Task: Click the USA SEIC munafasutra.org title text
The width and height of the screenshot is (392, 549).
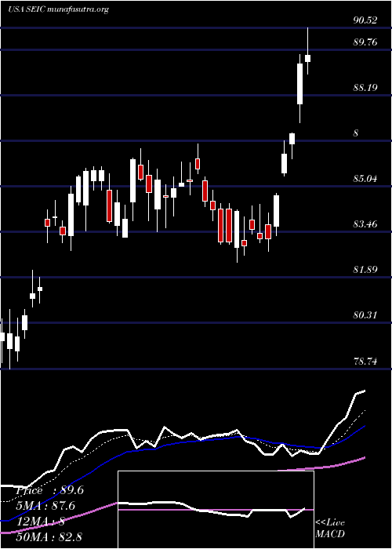Action: pyautogui.click(x=58, y=9)
